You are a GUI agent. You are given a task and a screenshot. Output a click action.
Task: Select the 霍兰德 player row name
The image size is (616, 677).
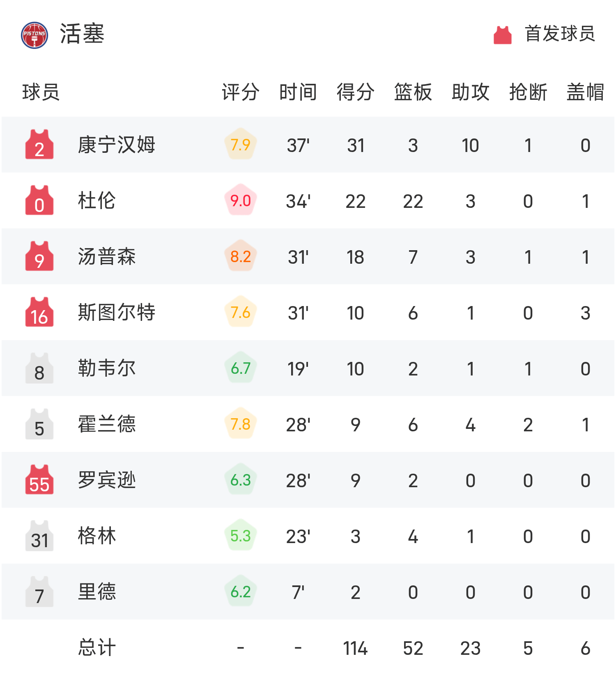pos(107,424)
